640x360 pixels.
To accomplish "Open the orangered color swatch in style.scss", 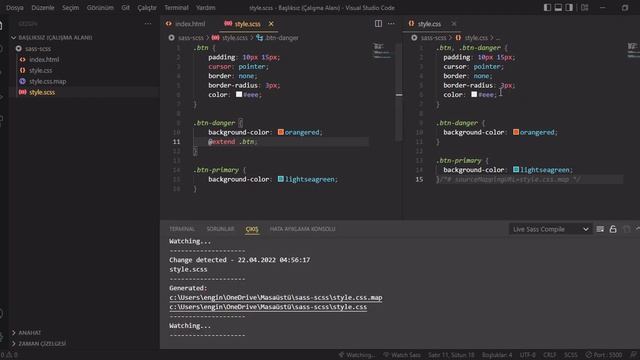I will coord(280,132).
